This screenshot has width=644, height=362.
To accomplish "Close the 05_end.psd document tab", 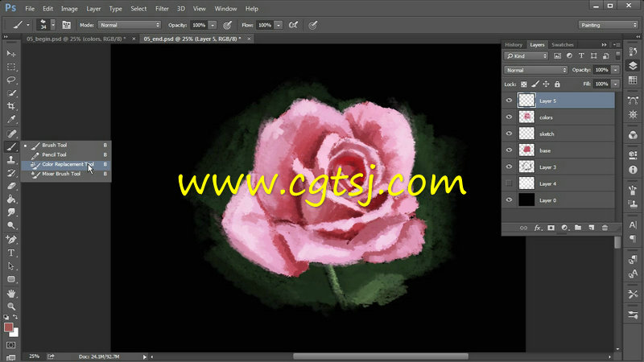I will [249, 39].
